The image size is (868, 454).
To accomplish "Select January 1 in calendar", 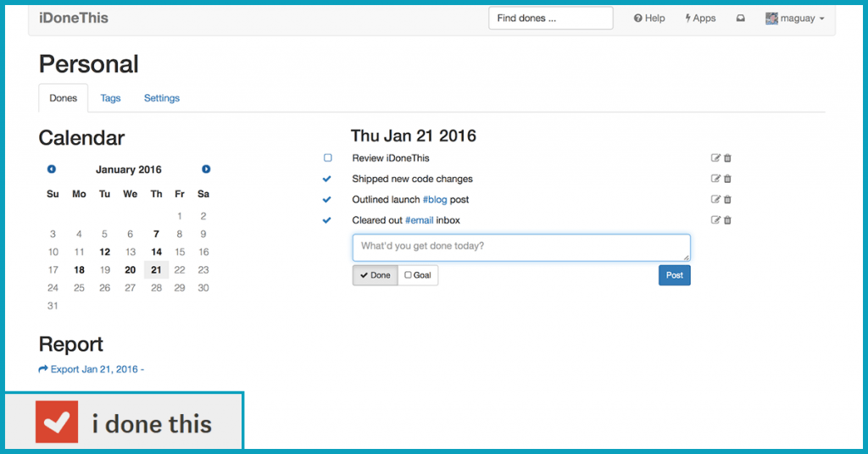I will pos(180,216).
